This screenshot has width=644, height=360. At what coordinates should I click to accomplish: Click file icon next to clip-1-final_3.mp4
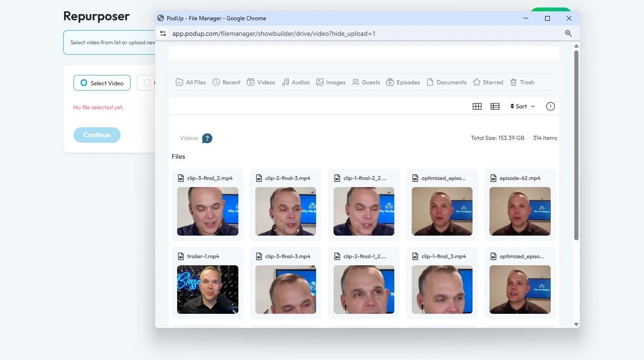[415, 256]
